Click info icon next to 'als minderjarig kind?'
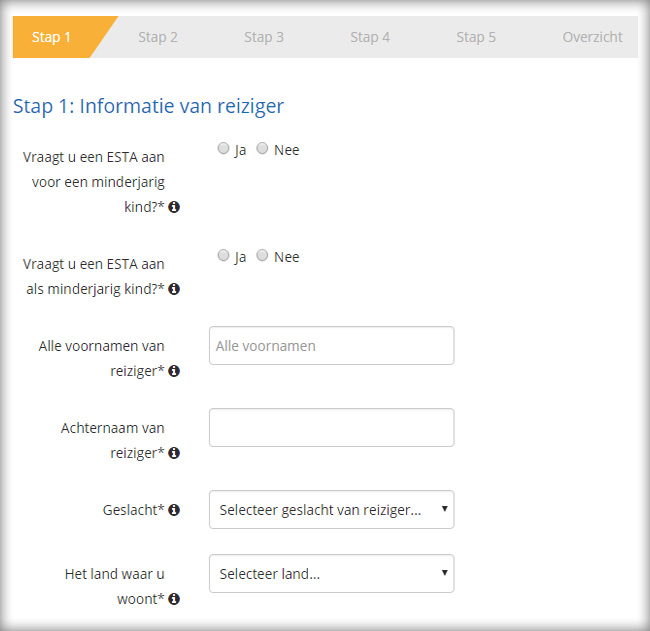650x631 pixels. pyautogui.click(x=174, y=289)
